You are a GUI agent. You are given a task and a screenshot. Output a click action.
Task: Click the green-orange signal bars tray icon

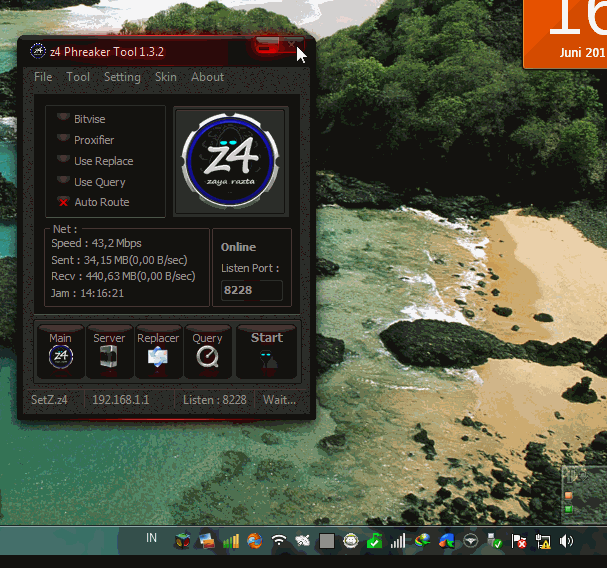click(x=231, y=541)
